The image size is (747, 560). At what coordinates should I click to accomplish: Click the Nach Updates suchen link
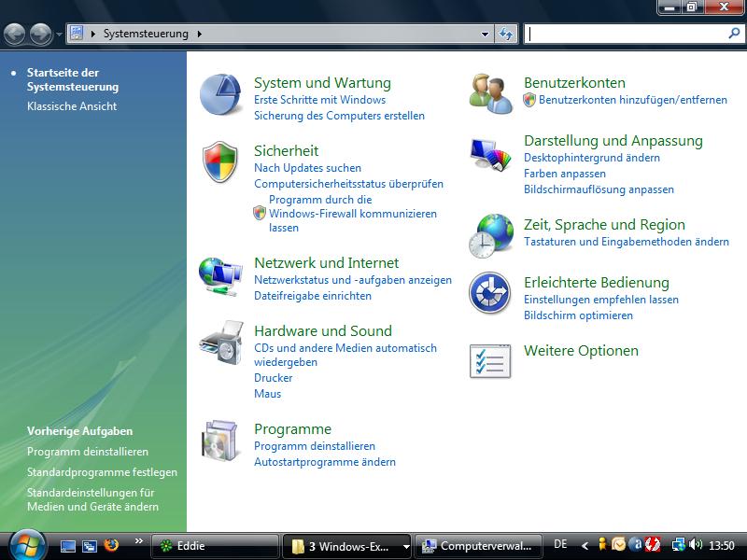[307, 168]
